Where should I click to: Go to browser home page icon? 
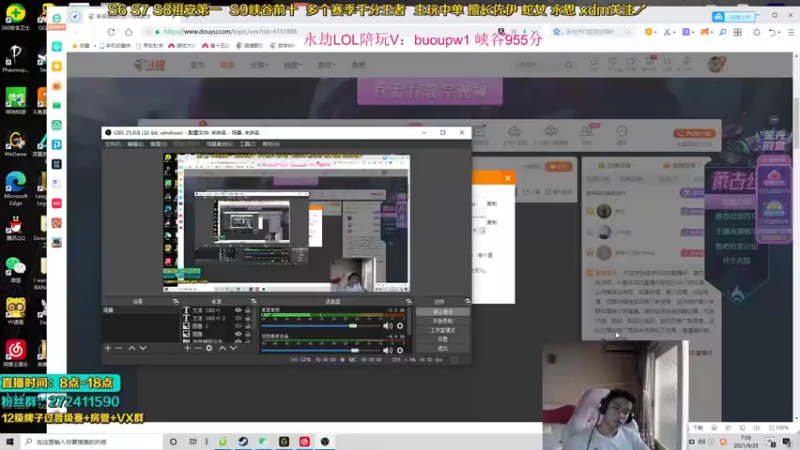129,32
